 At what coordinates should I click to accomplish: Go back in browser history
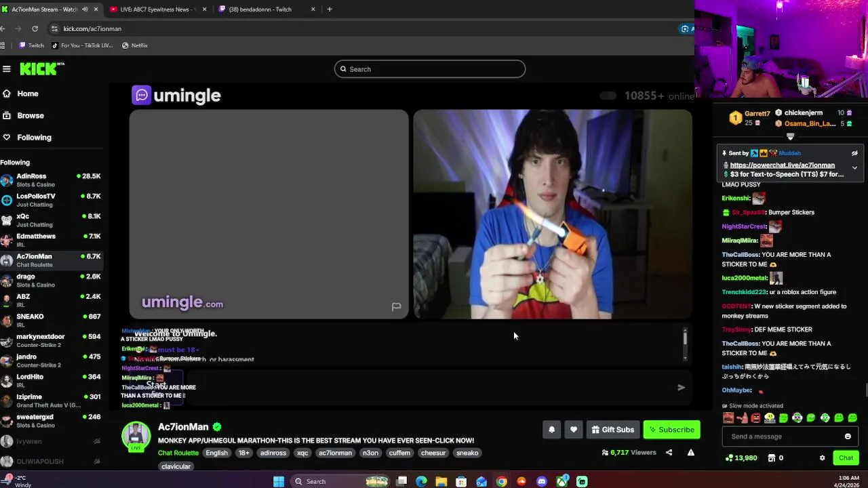pos(3,28)
